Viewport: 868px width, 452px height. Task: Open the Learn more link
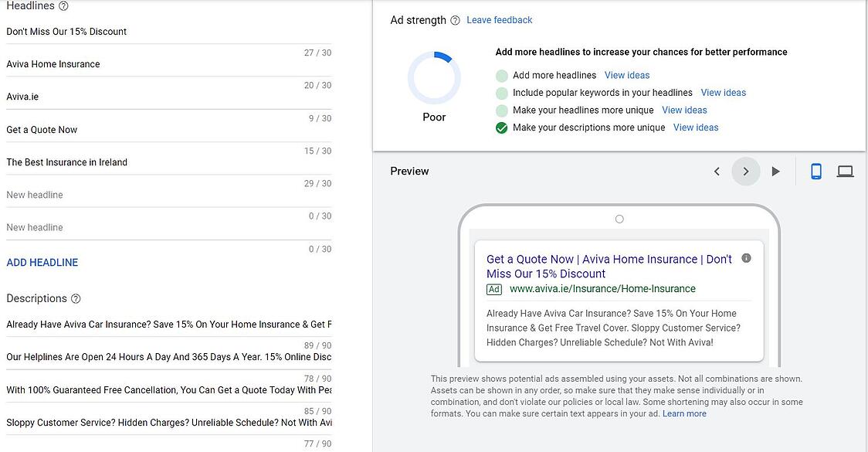684,414
